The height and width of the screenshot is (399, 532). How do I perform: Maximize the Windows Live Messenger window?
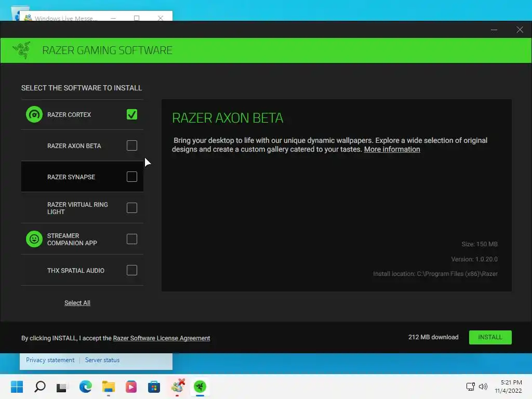[137, 18]
